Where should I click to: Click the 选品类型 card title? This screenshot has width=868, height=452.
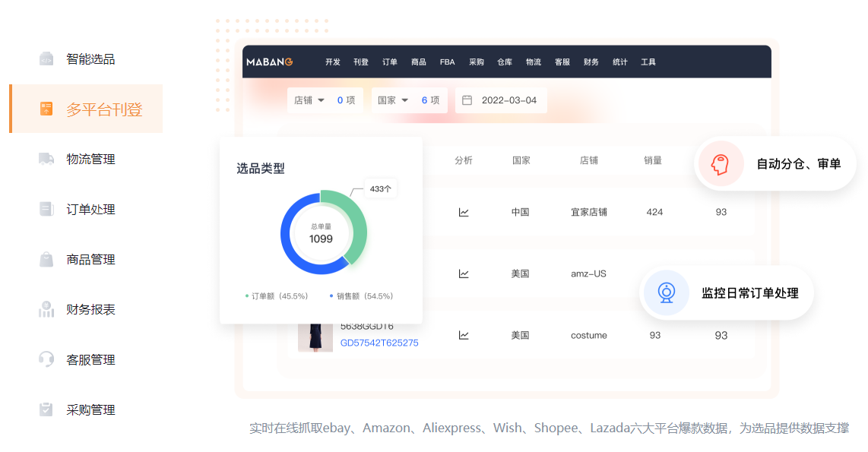261,168
